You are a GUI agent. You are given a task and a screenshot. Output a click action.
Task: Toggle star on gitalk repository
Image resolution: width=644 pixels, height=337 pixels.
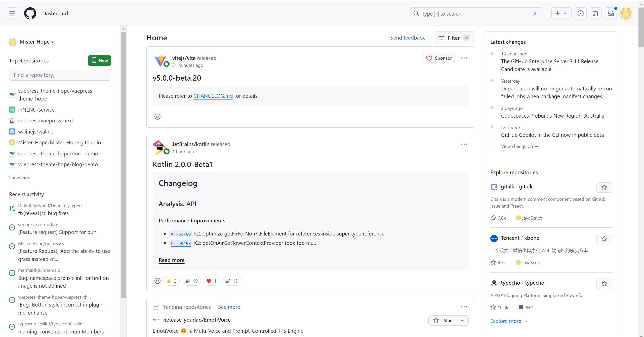604,187
